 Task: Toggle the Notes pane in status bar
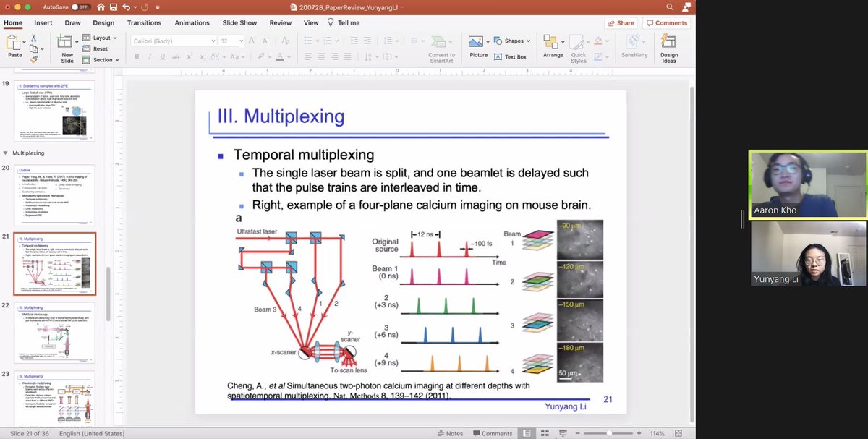(451, 433)
